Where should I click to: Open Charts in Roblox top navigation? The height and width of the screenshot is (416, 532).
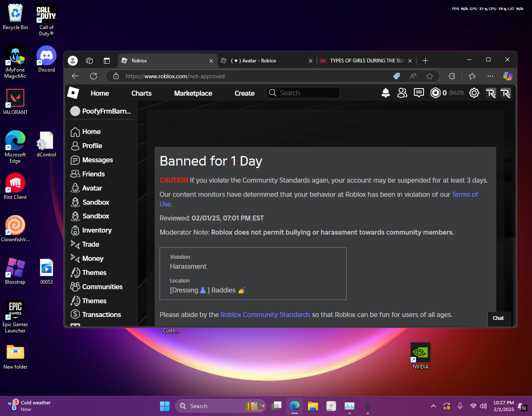[141, 93]
